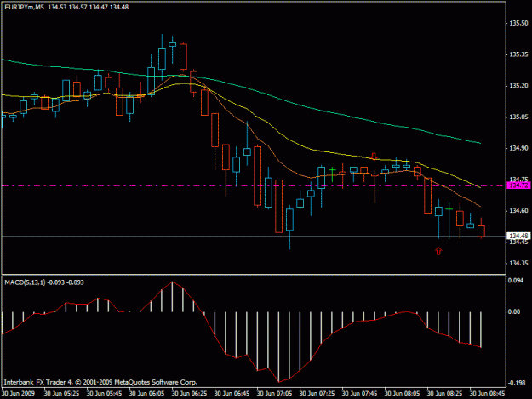532x399 pixels.
Task: Click the 30 Jun 05:25 time label
Action: [x=62, y=394]
